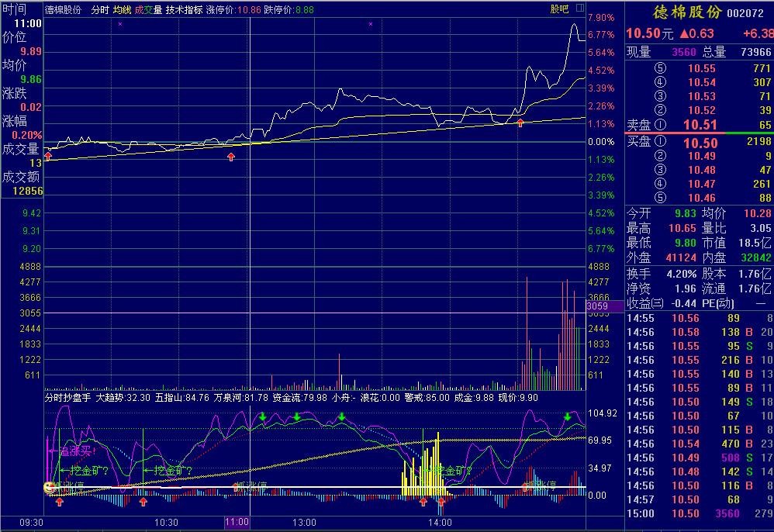This screenshot has height=532, width=774.
Task: Click the 德棉股份 label above chart
Action: point(64,10)
